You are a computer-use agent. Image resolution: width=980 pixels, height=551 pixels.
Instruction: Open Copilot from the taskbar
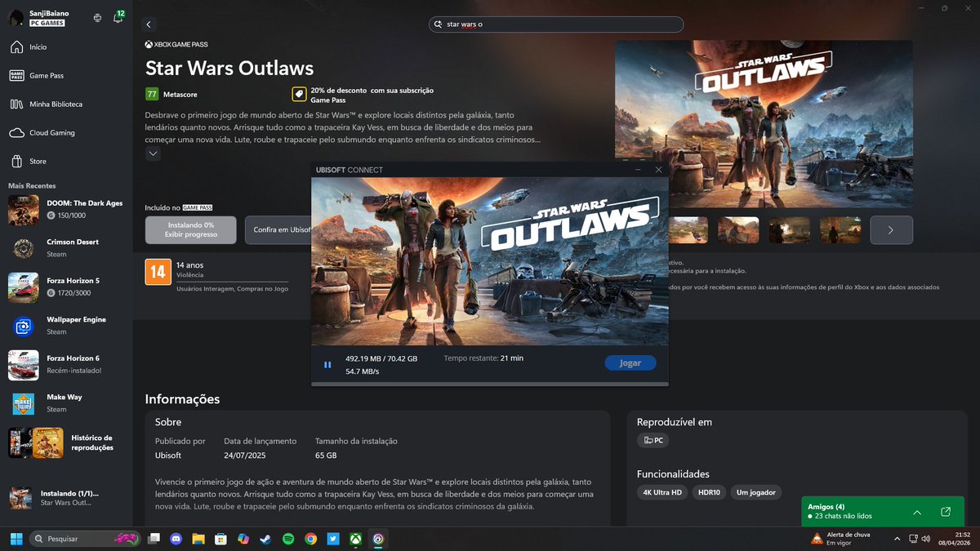point(243,539)
